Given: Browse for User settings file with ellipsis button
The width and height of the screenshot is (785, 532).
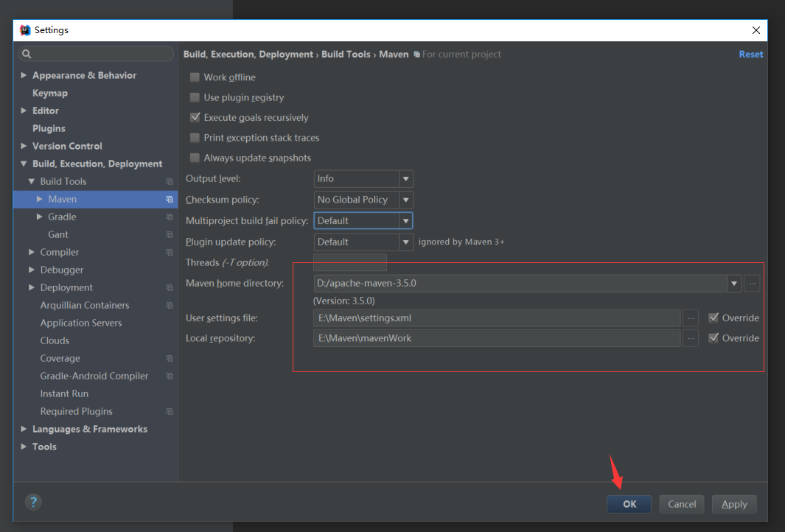Looking at the screenshot, I should click(691, 318).
